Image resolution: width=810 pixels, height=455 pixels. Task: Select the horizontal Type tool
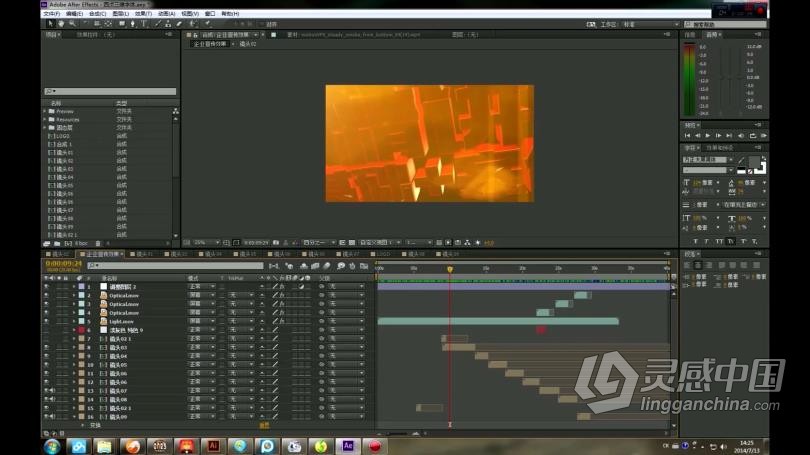coord(144,24)
